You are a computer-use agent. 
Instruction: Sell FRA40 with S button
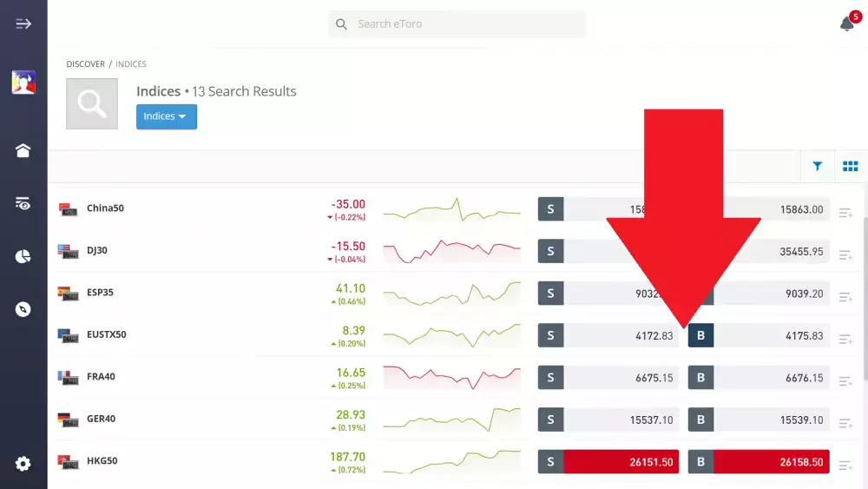[x=551, y=378]
